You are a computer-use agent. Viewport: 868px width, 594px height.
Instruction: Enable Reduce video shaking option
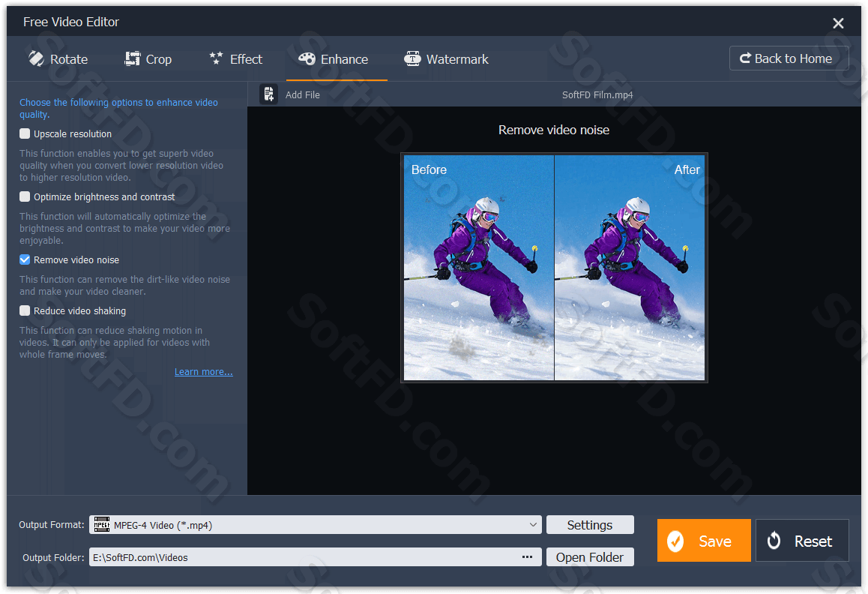click(25, 310)
